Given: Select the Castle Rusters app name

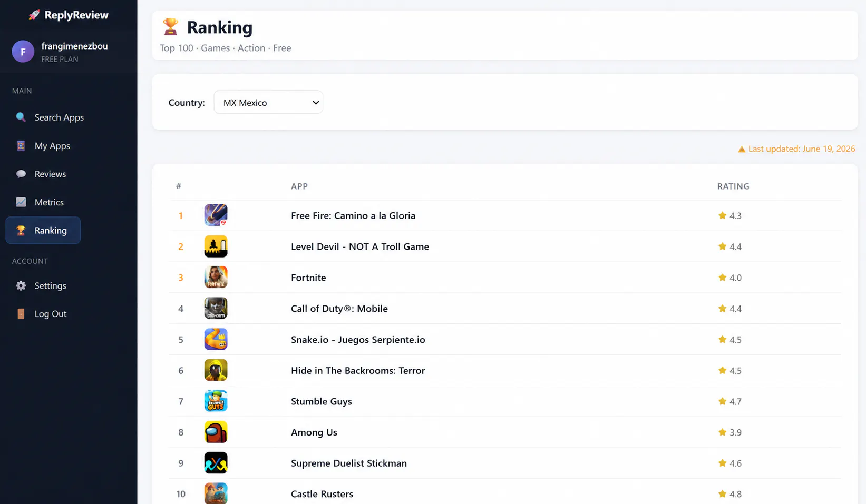Looking at the screenshot, I should (322, 494).
